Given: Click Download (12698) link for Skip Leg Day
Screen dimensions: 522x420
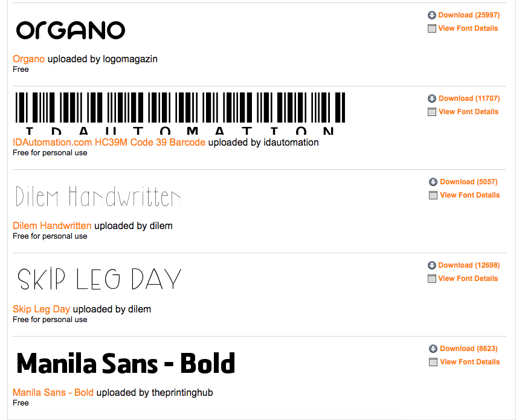Looking at the screenshot, I should pyautogui.click(x=469, y=265).
